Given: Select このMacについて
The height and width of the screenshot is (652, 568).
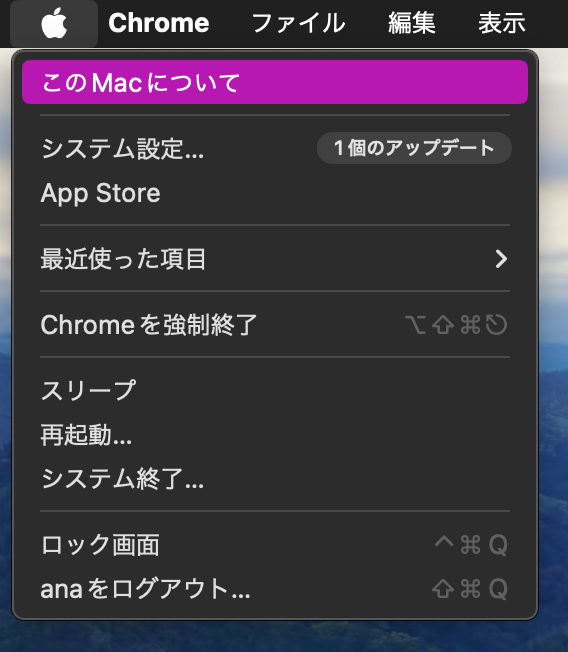Looking at the screenshot, I should tap(275, 82).
